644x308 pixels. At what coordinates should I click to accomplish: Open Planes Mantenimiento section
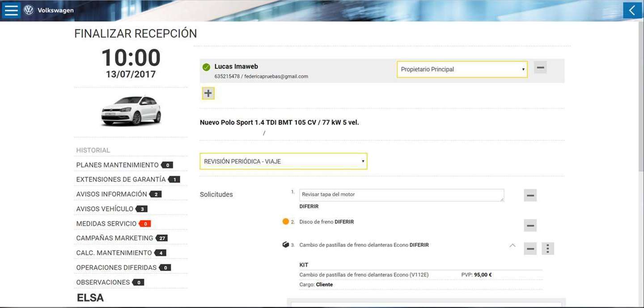pyautogui.click(x=117, y=165)
